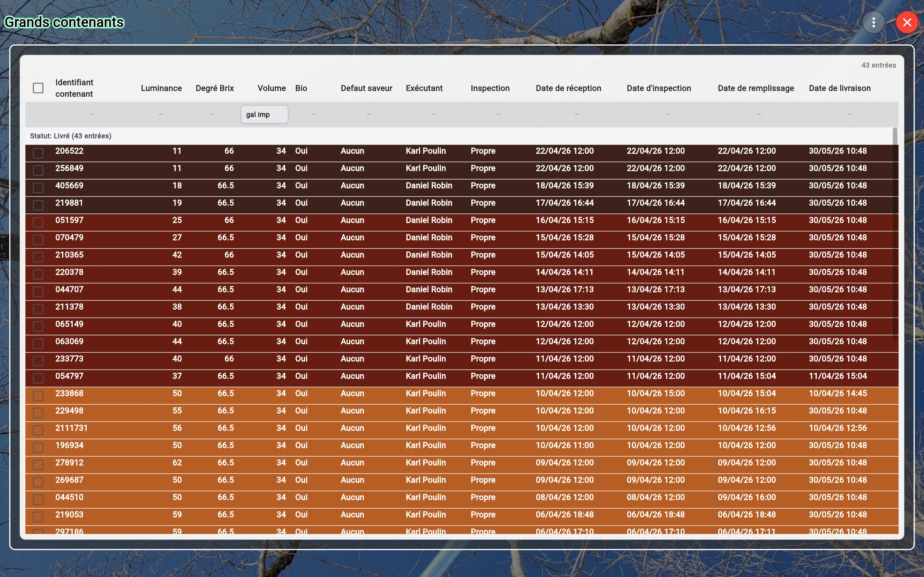Select row checkbox for 210365
The width and height of the screenshot is (924, 577).
pos(38,257)
